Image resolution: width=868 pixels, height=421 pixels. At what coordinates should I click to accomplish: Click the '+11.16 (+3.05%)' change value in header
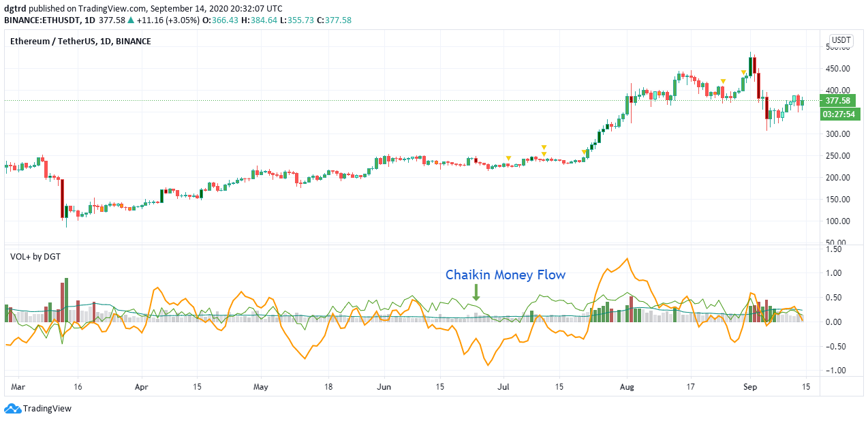[169, 20]
